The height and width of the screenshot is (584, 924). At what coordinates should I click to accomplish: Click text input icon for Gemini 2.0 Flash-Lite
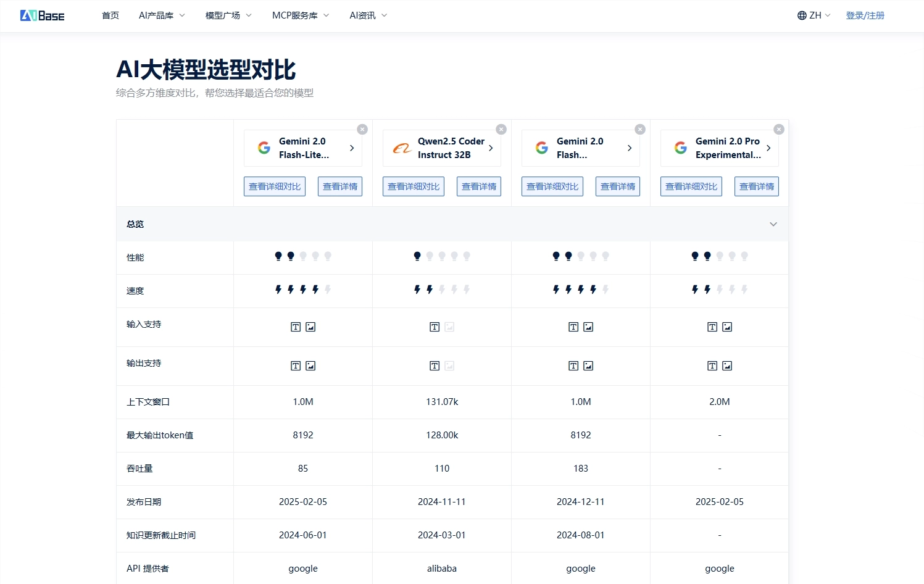coord(296,327)
